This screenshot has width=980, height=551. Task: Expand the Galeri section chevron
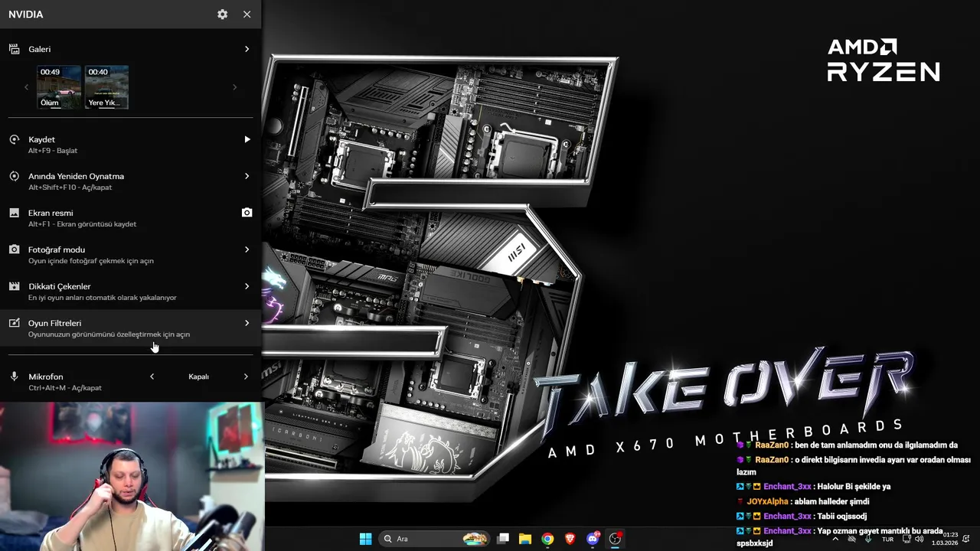pos(247,49)
